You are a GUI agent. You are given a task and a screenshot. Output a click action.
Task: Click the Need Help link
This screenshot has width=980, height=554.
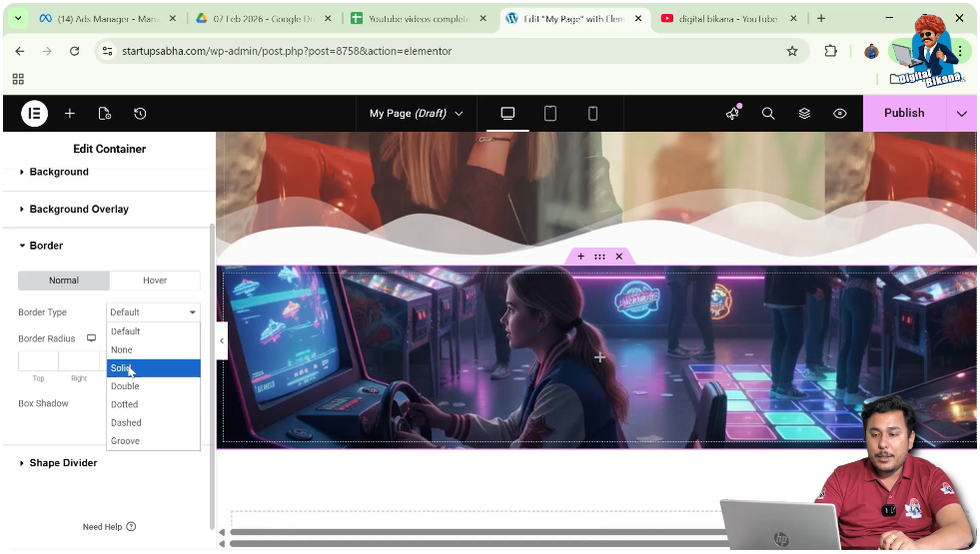tap(109, 527)
